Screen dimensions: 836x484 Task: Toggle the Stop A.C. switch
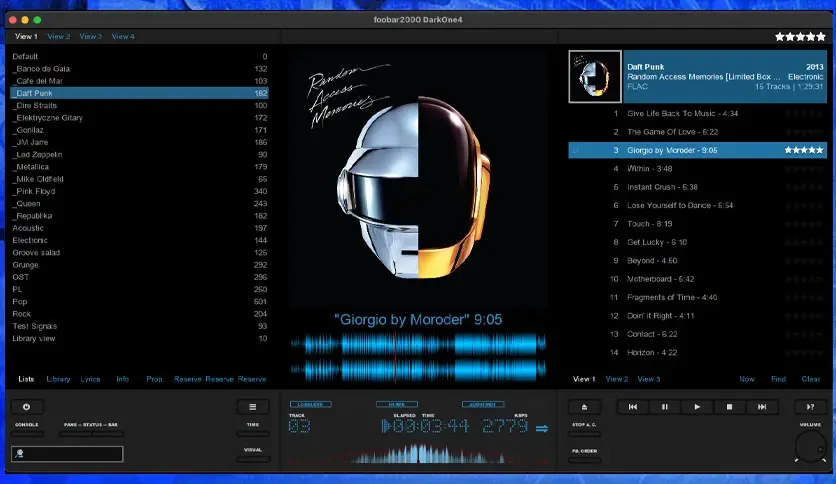coord(584,434)
